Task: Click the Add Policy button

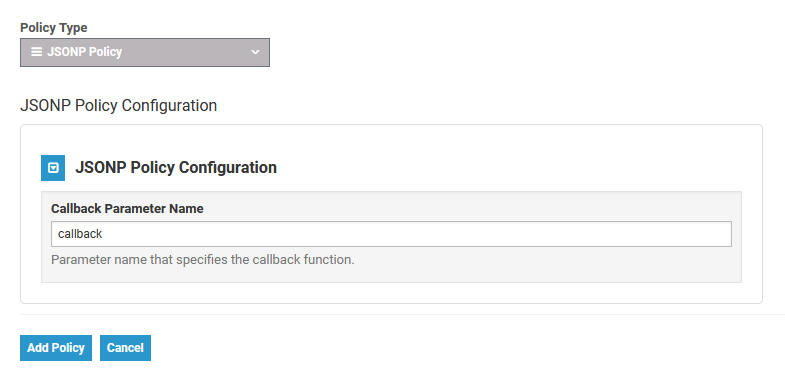Action: [x=56, y=348]
